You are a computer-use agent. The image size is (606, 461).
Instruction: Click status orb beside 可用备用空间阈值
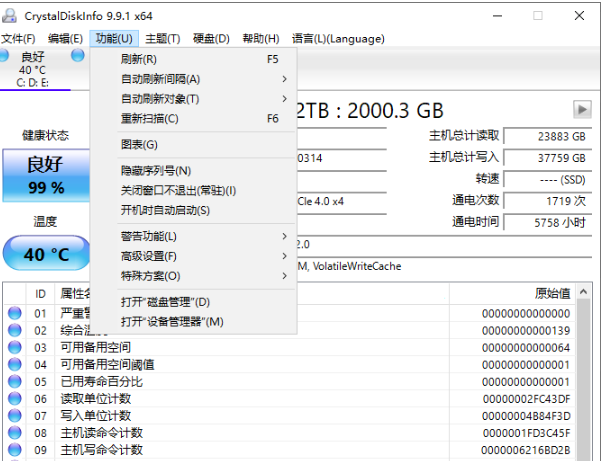click(15, 364)
